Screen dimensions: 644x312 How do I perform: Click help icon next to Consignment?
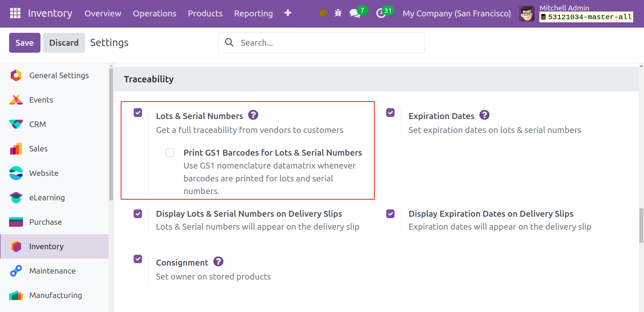coord(218,261)
